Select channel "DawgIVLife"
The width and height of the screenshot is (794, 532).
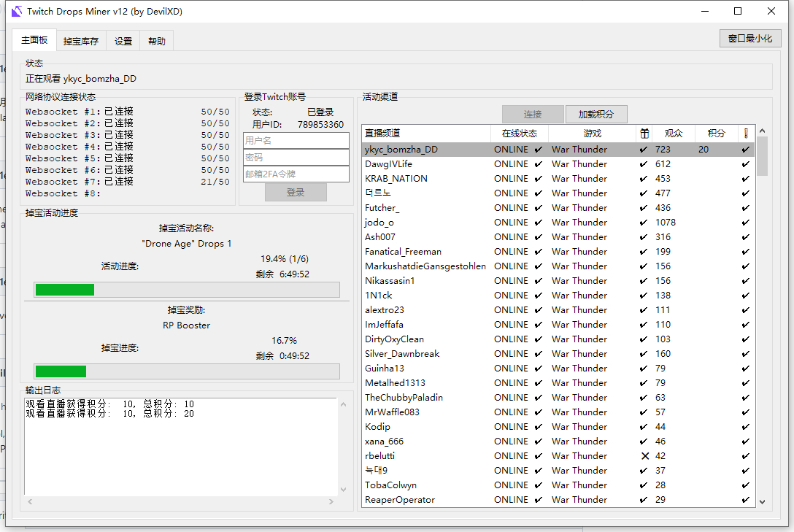click(x=558, y=164)
